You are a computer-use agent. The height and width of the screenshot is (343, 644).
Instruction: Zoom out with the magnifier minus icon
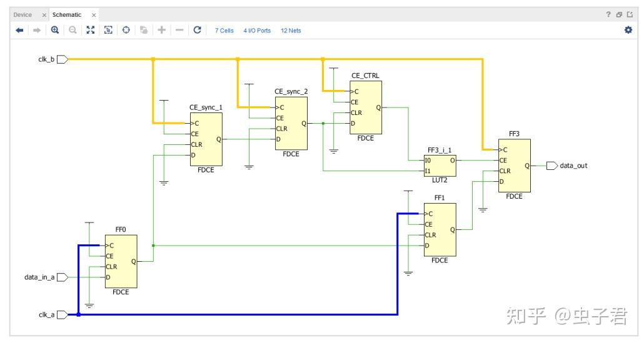[x=73, y=30]
